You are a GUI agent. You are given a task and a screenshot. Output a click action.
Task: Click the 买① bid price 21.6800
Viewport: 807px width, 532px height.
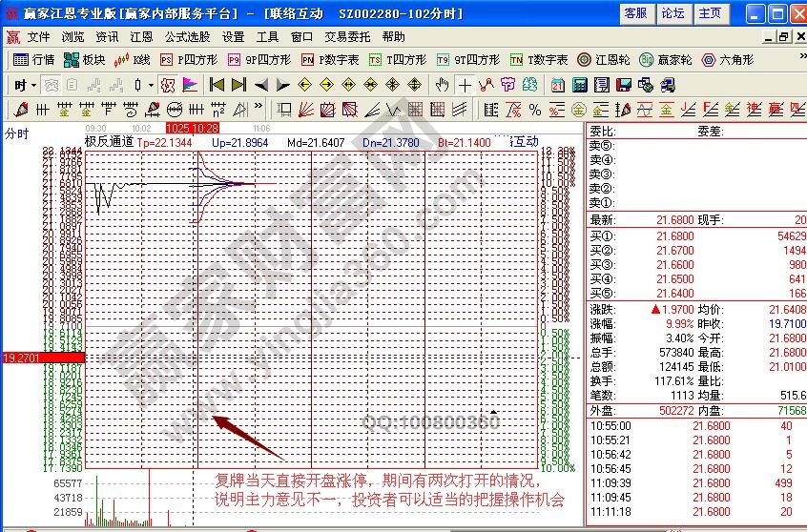(675, 236)
